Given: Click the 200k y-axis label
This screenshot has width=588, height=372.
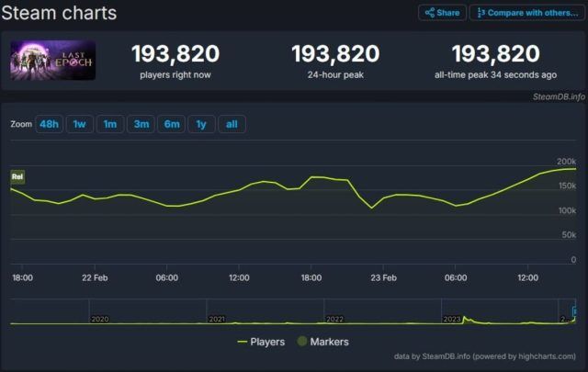Looking at the screenshot, I should (566, 162).
